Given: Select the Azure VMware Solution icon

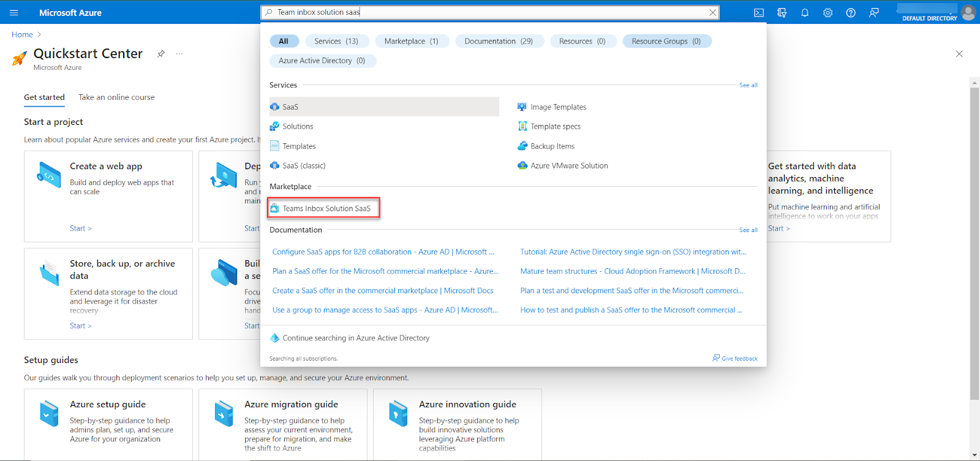Looking at the screenshot, I should pos(522,165).
